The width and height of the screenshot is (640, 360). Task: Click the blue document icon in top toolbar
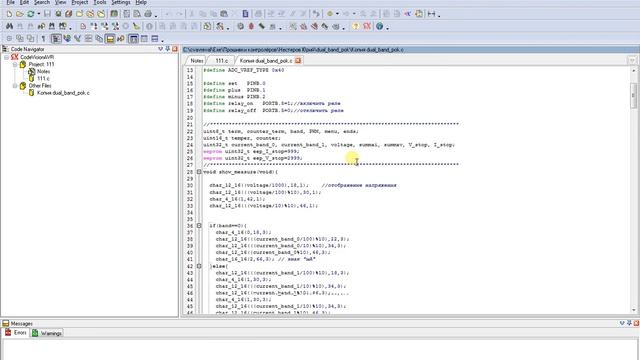point(245,14)
